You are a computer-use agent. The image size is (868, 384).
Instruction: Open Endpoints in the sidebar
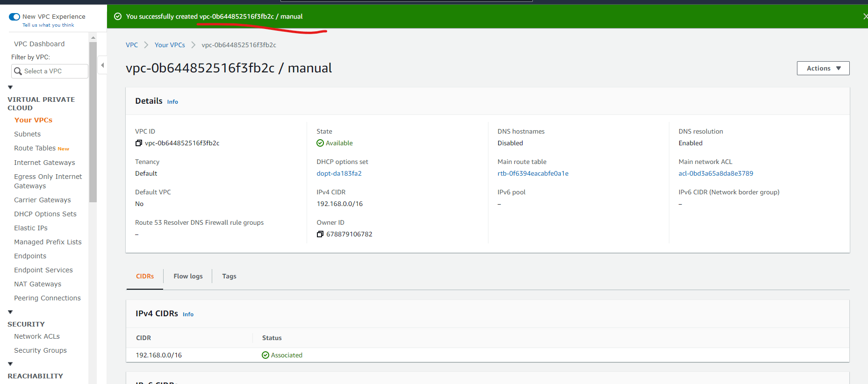point(30,256)
